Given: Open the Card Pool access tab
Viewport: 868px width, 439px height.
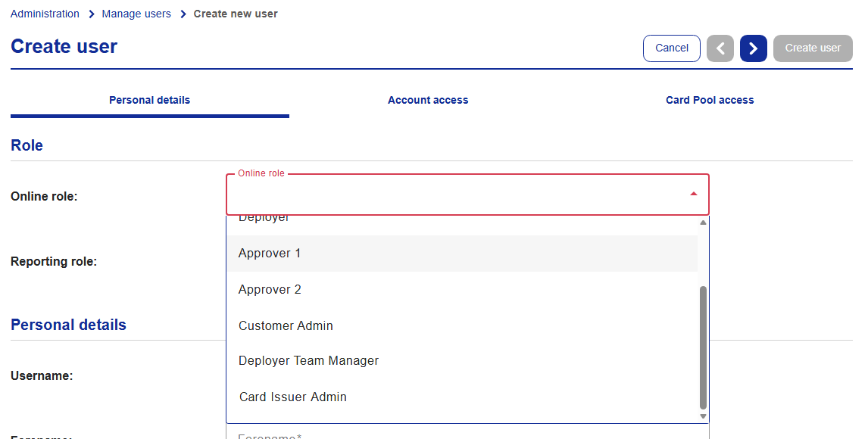Looking at the screenshot, I should tap(710, 100).
